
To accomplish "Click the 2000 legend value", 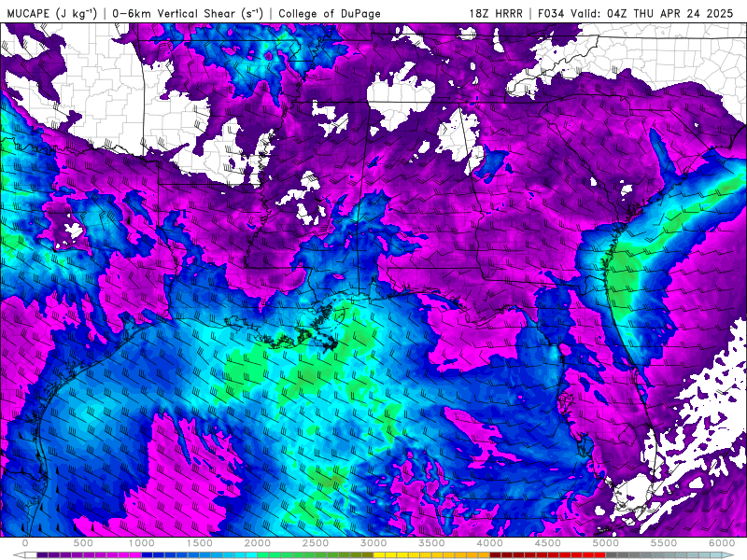I will (258, 543).
